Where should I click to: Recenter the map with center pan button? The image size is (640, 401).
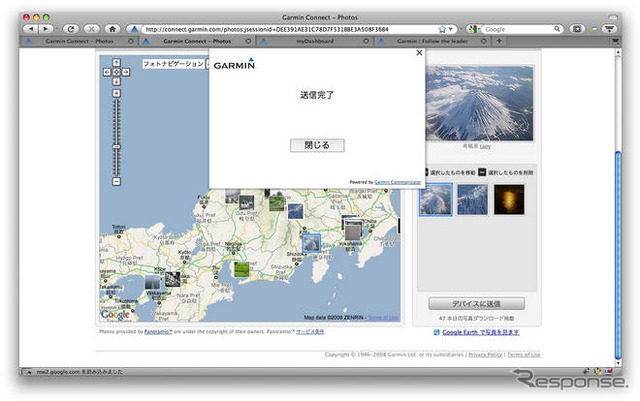[116, 72]
